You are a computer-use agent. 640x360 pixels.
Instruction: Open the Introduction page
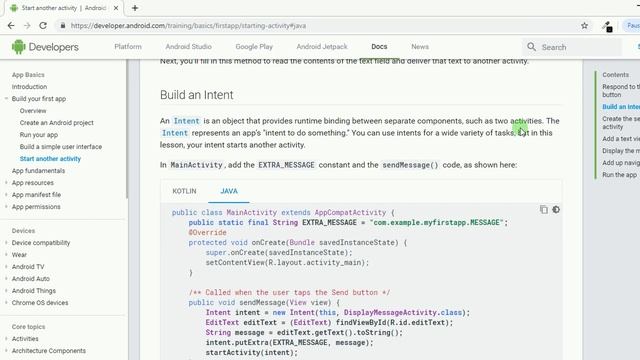[29, 87]
